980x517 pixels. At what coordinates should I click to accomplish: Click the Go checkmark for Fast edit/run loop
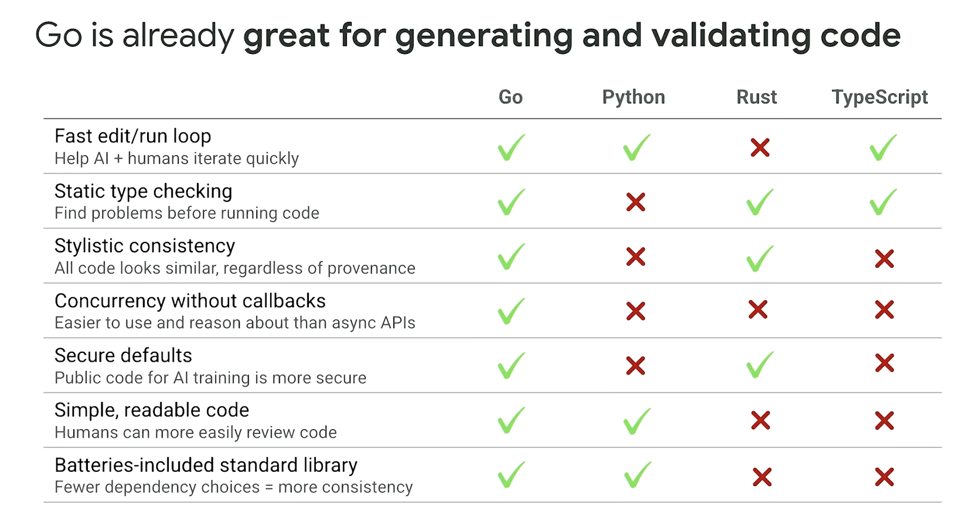tap(511, 147)
